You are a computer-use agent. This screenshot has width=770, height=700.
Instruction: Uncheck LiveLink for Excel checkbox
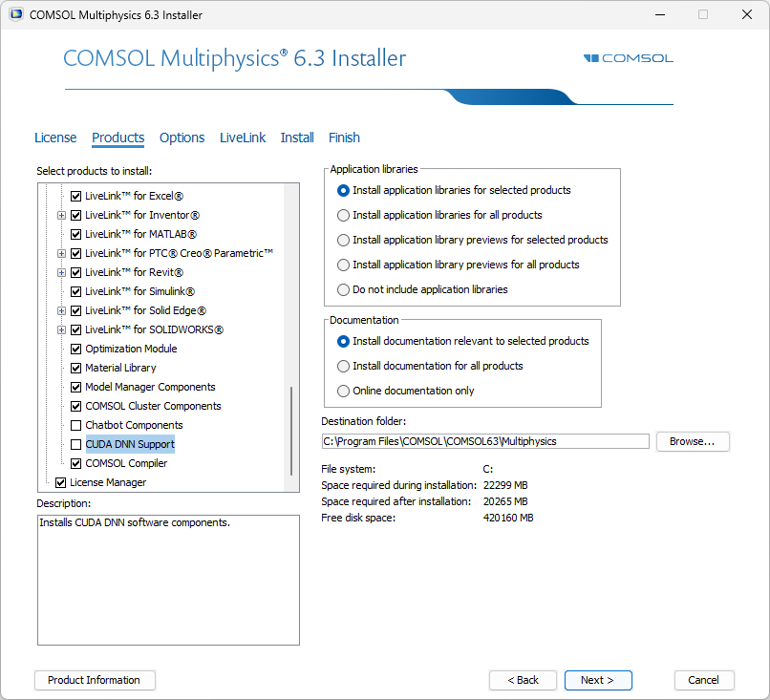75,197
